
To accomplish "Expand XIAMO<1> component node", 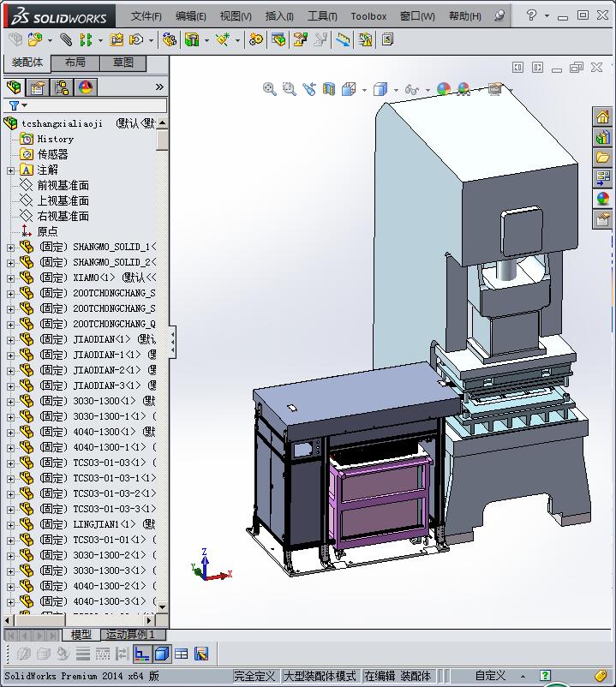I will click(x=10, y=278).
